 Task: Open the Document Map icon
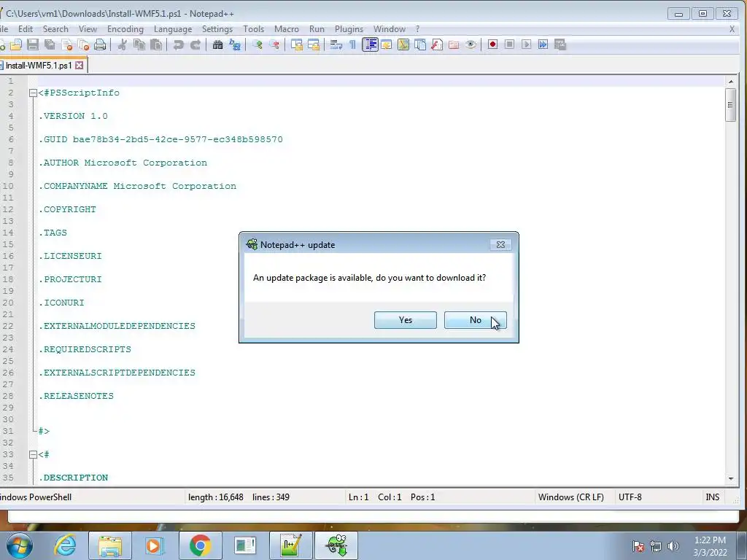click(403, 44)
